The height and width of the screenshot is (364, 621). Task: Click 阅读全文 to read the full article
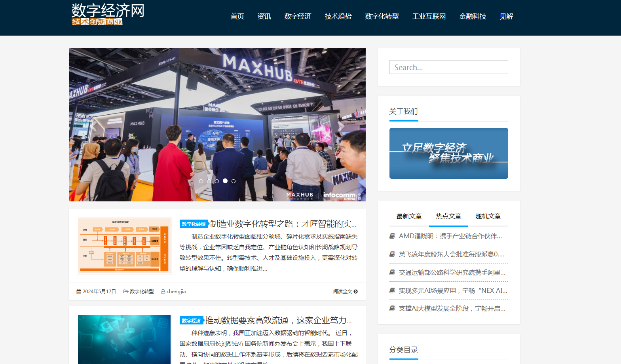coord(343,292)
